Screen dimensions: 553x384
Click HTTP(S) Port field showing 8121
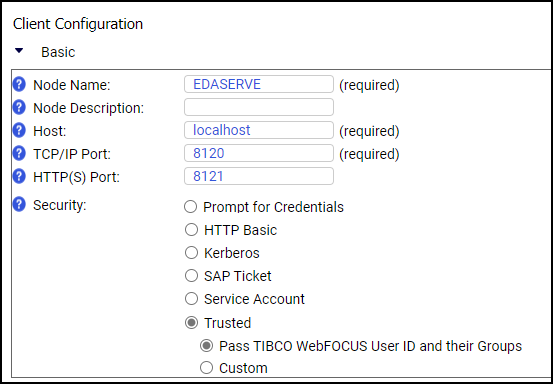point(259,176)
